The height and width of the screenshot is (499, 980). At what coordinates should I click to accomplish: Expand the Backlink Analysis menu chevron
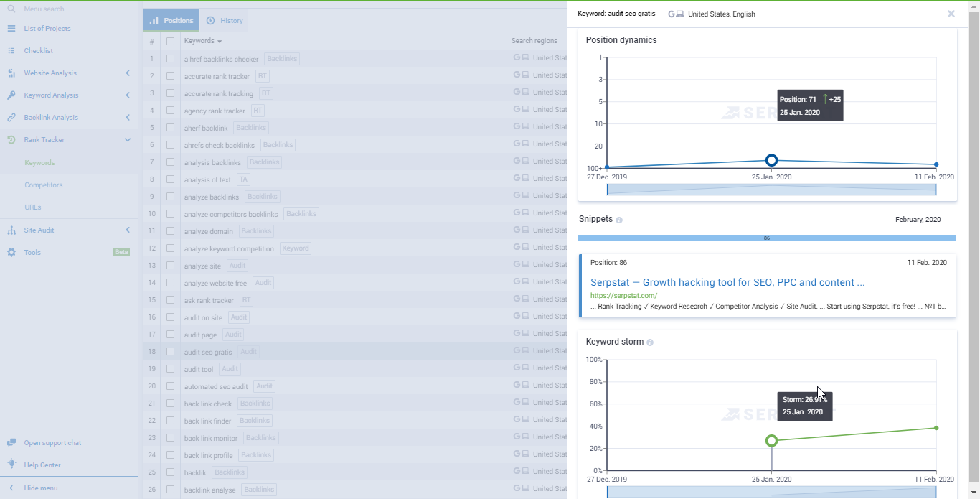click(128, 117)
